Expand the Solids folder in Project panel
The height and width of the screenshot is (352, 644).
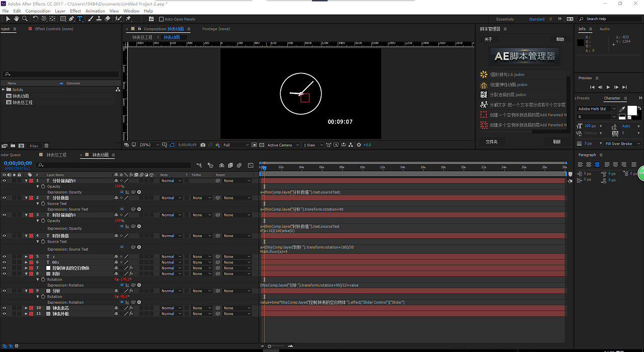pyautogui.click(x=3, y=90)
